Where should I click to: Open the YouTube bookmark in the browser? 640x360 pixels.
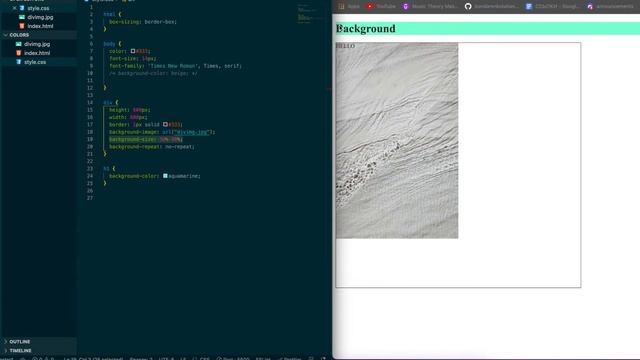point(381,6)
